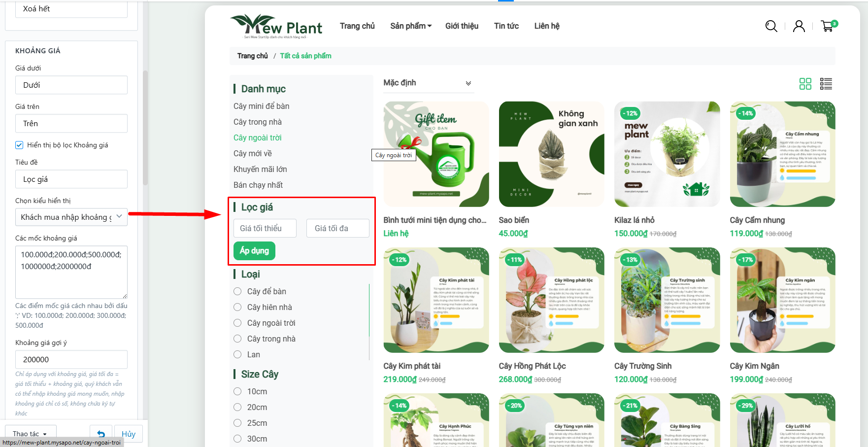This screenshot has width=868, height=447.
Task: Open the Thao tác dropdown
Action: tap(31, 434)
